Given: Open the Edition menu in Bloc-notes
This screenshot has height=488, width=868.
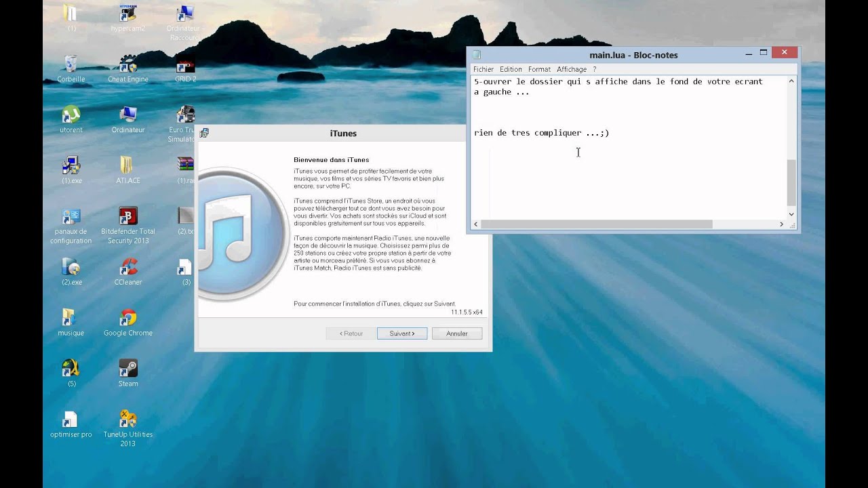Looking at the screenshot, I should tap(511, 69).
